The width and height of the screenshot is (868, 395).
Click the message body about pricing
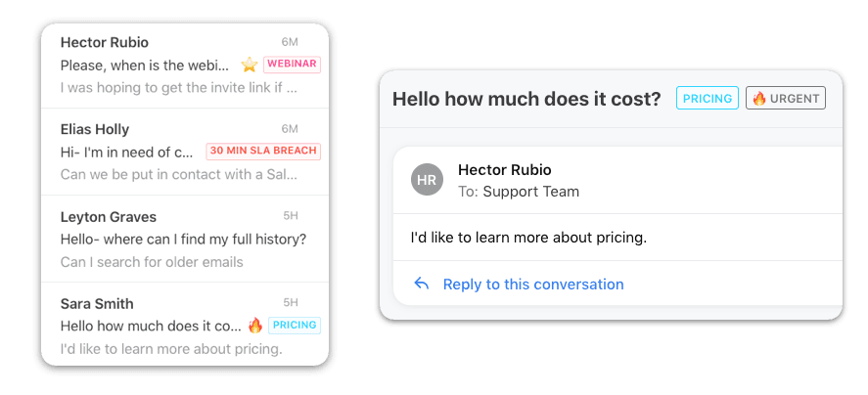[x=528, y=238]
